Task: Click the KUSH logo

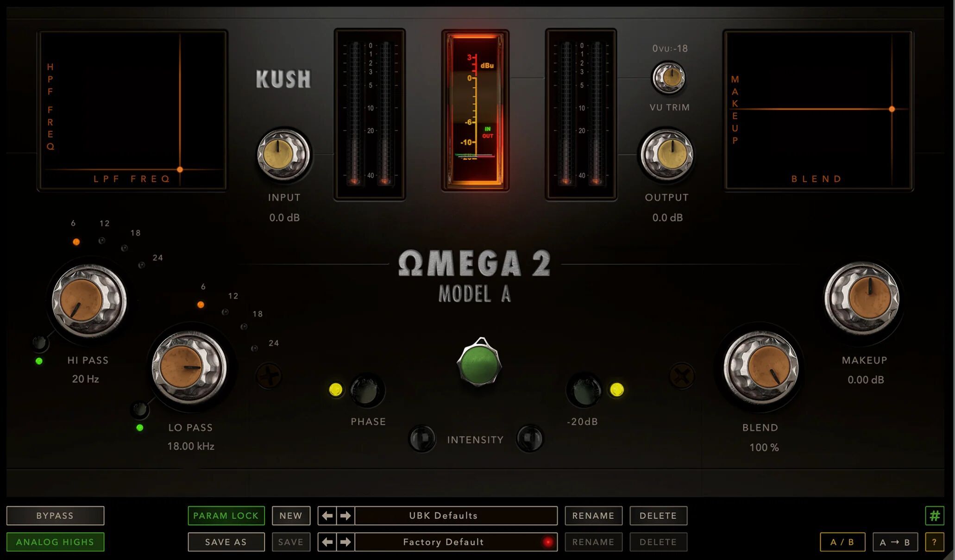Action: pyautogui.click(x=283, y=79)
